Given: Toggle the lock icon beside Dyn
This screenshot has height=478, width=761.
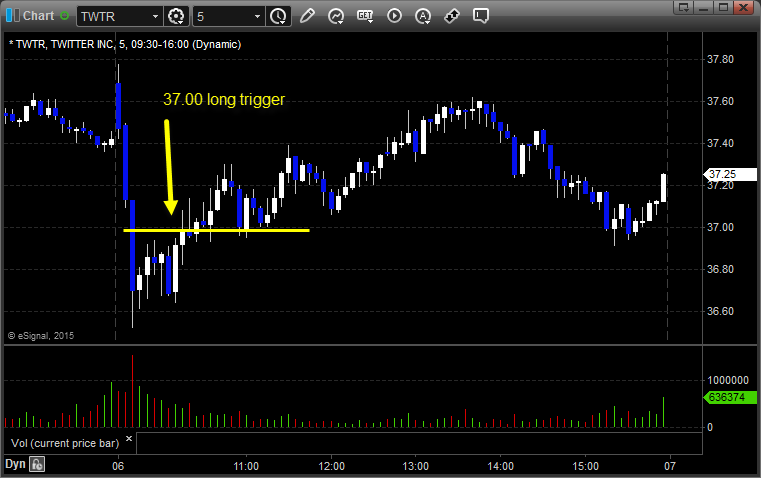Looking at the screenshot, I should (x=37, y=464).
